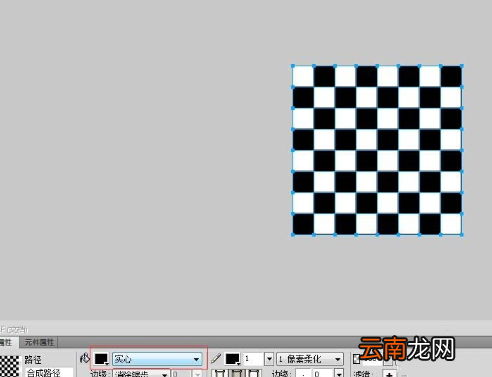Open the 像素柔化 stroke type dropdown
Screen dimensions: 492x377
[310, 359]
